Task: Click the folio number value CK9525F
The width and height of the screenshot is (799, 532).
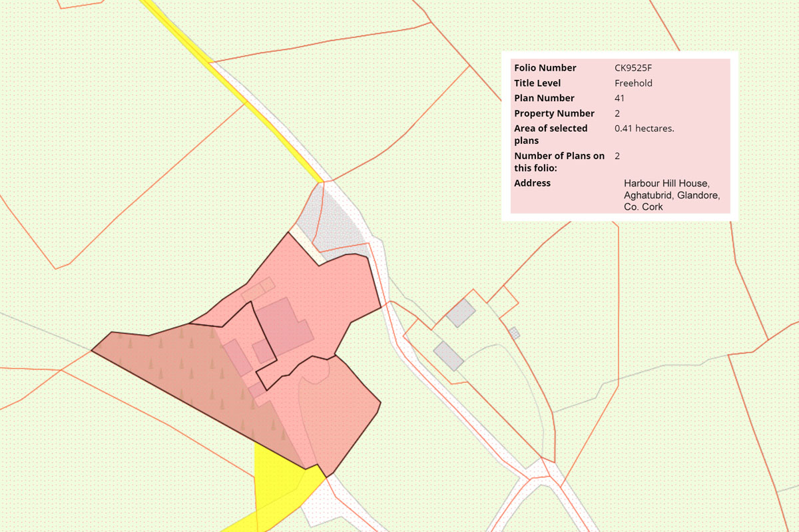Action: [633, 68]
